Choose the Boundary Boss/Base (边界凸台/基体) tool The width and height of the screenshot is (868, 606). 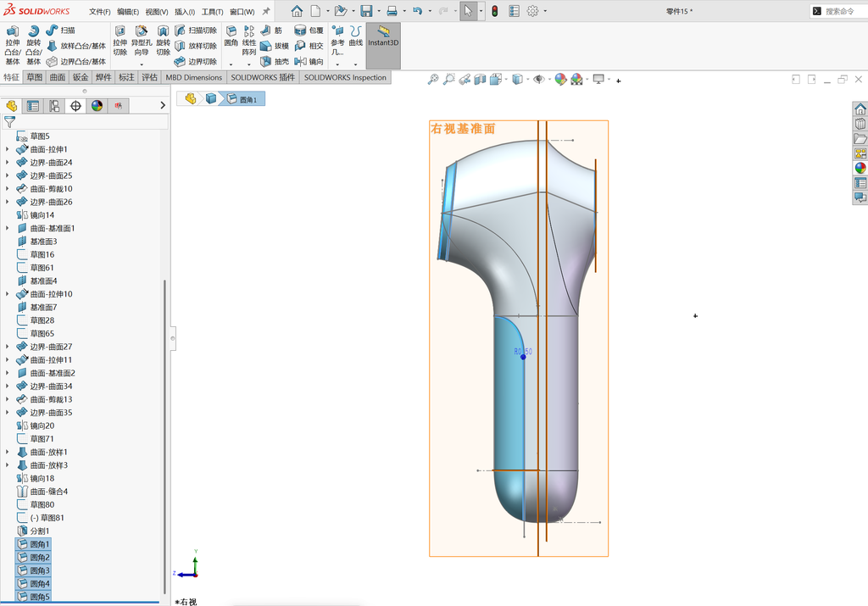76,61
